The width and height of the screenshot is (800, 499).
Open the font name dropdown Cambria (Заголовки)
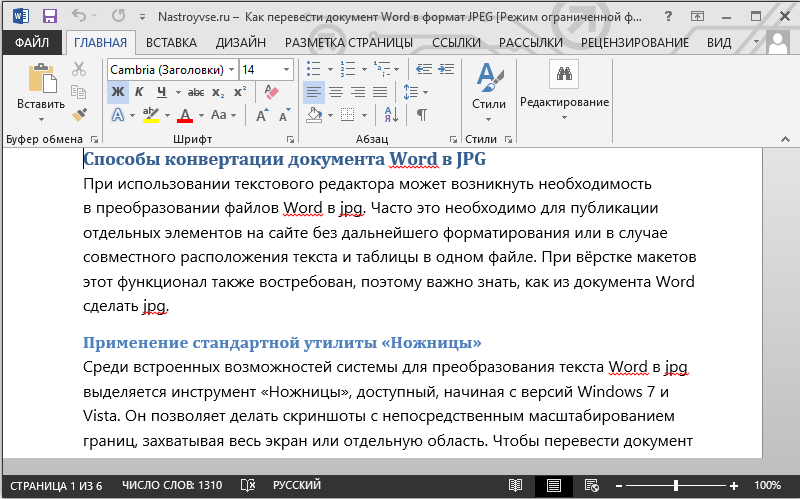(231, 70)
